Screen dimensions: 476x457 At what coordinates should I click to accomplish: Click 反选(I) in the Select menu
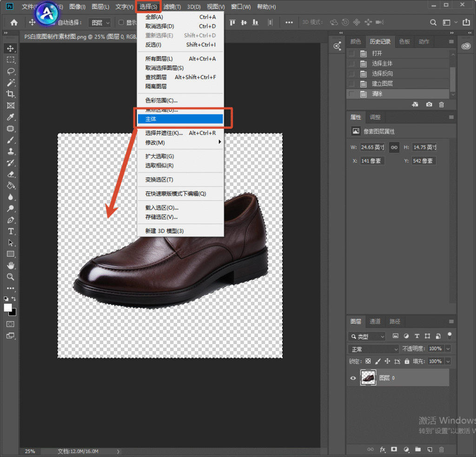point(180,45)
